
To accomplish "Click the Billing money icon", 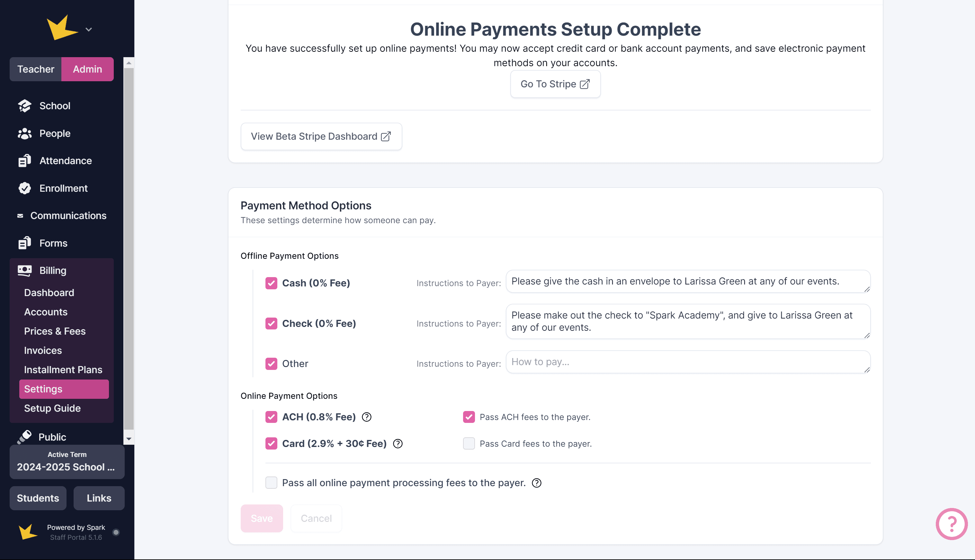I will point(25,270).
